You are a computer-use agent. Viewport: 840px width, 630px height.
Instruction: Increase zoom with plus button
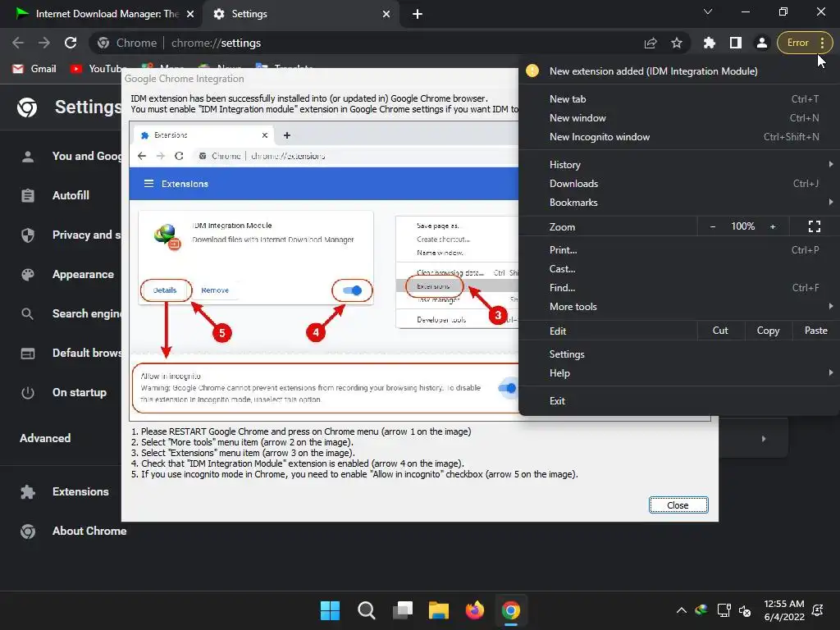pos(773,226)
